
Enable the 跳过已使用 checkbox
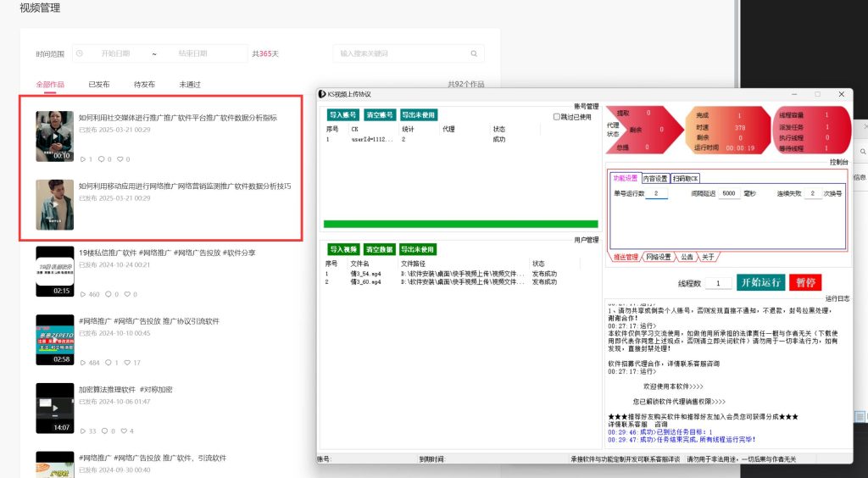pos(557,117)
